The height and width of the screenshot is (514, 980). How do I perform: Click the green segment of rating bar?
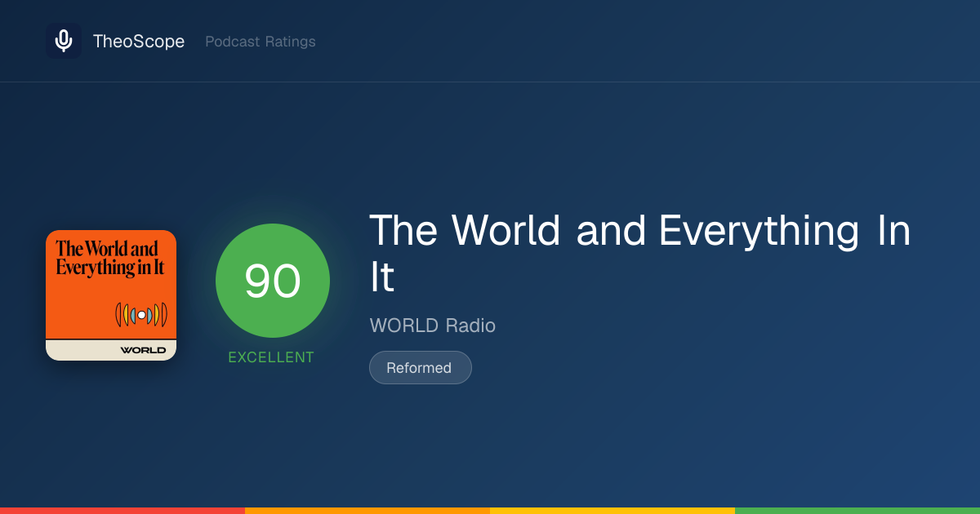857,511
